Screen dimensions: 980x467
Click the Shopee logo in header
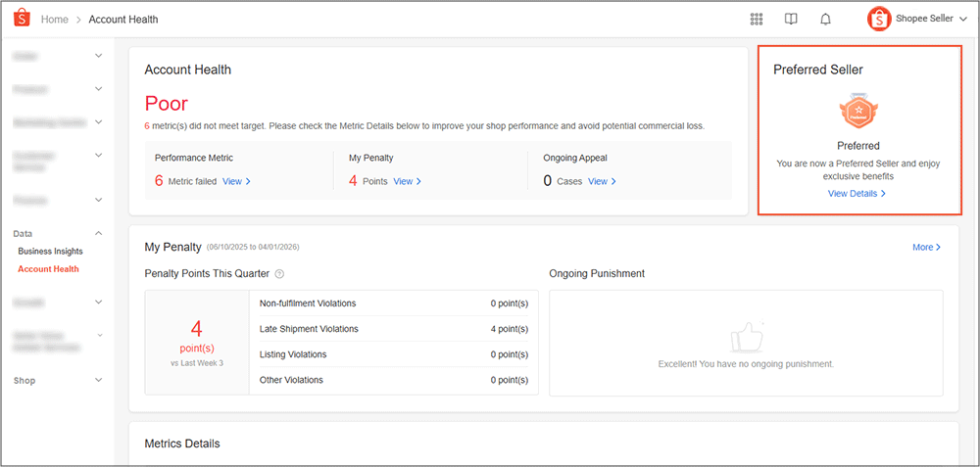21,19
